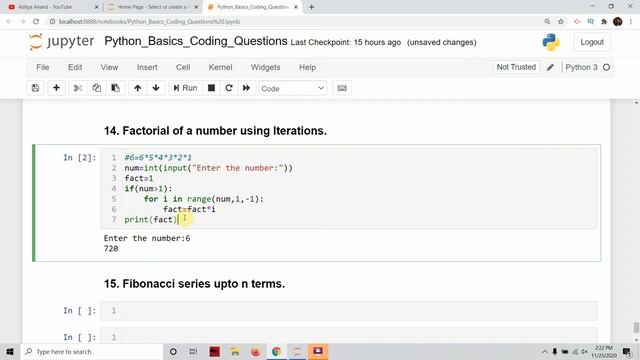Click the second empty input cell at bottom
Viewport: 640px width, 360px height.
(x=349, y=335)
